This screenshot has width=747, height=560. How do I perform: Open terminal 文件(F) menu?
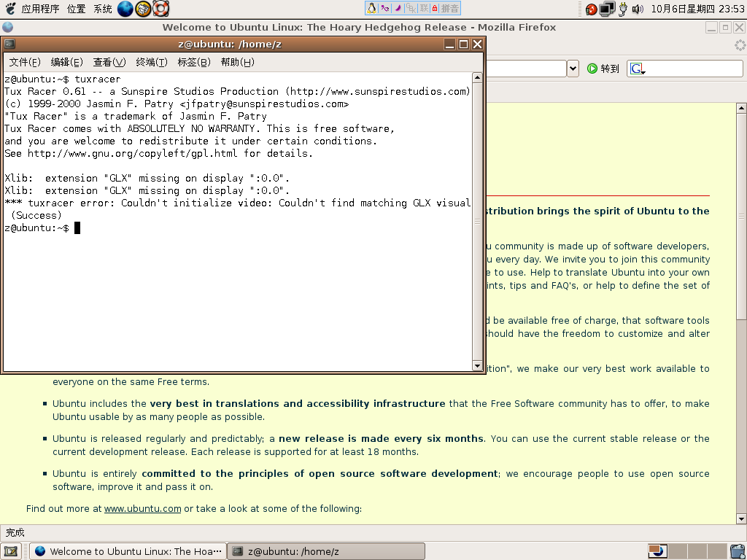tap(25, 62)
